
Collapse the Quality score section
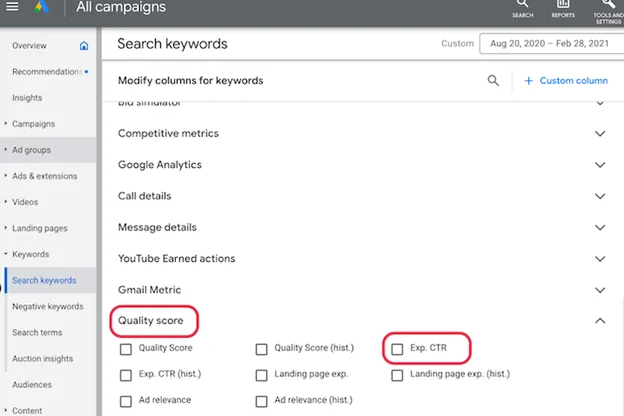pos(600,321)
